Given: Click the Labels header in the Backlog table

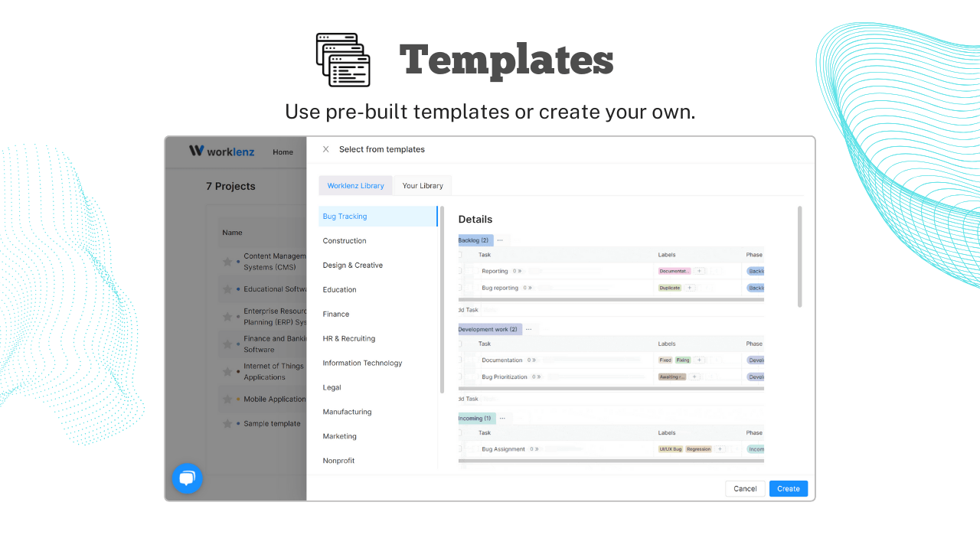Looking at the screenshot, I should (x=667, y=255).
